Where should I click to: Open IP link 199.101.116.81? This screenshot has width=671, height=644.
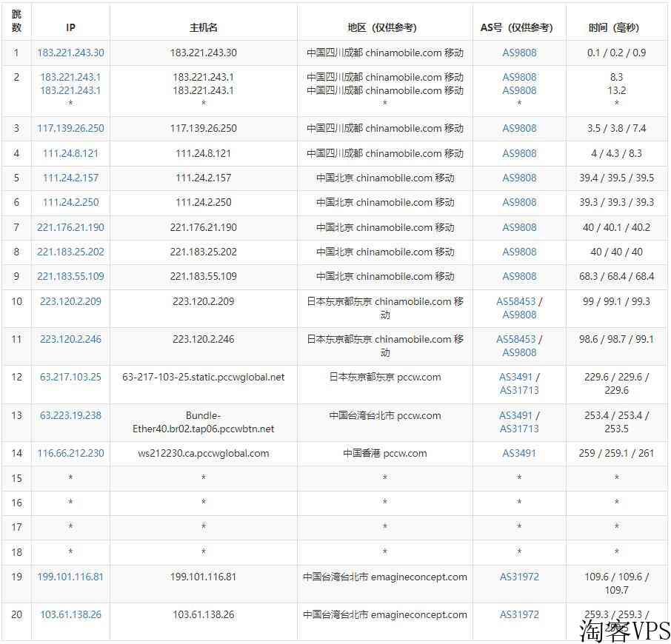tap(70, 577)
